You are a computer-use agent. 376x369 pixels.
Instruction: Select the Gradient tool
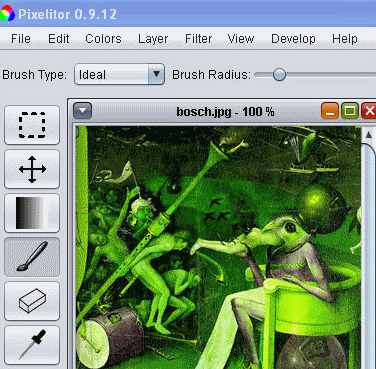(32, 213)
